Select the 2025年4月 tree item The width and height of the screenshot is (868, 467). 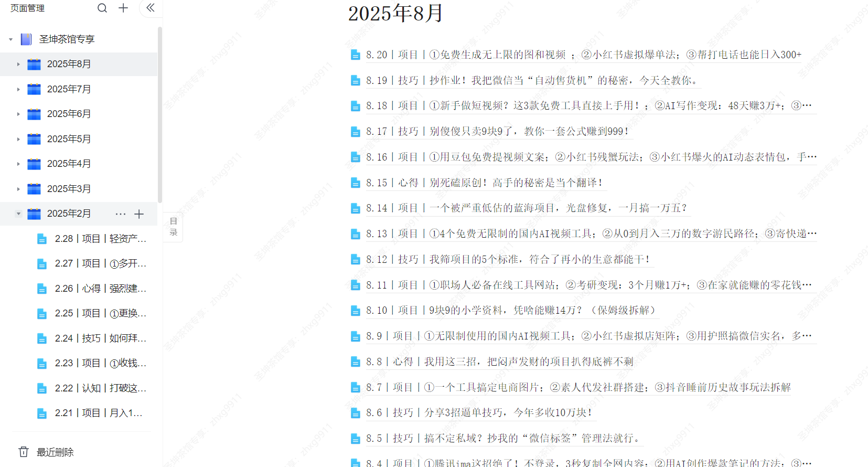tap(79, 164)
